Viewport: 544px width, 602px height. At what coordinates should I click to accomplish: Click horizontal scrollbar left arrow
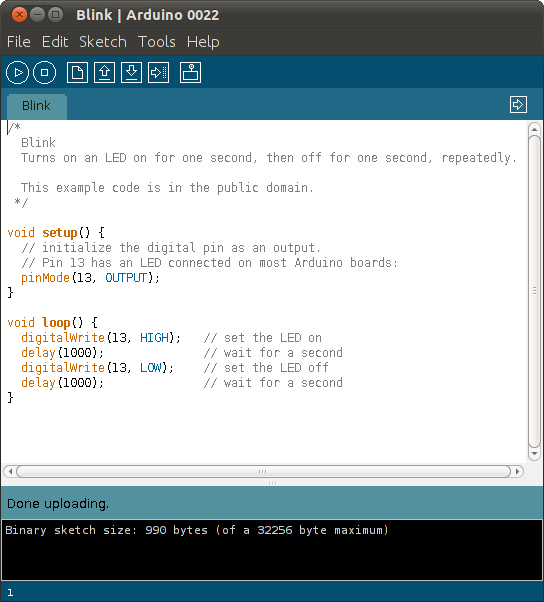coord(10,471)
